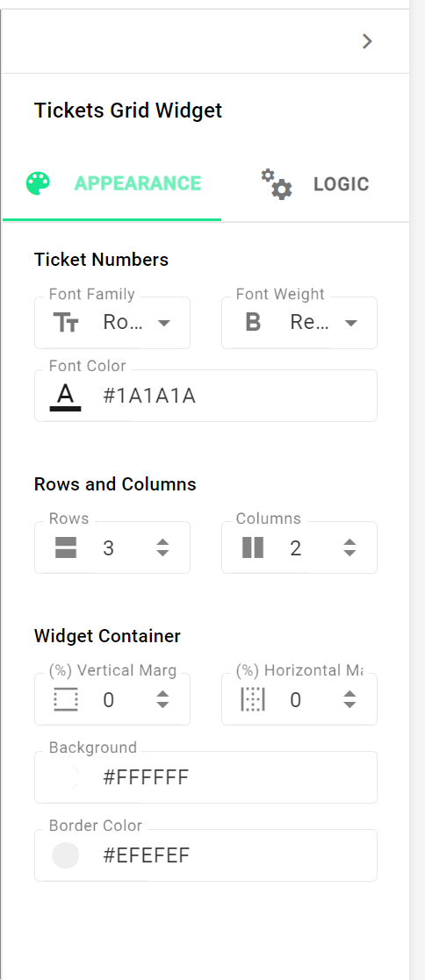Open the Border Color gray swatch
Image resolution: width=425 pixels, height=980 pixels.
(x=65, y=855)
